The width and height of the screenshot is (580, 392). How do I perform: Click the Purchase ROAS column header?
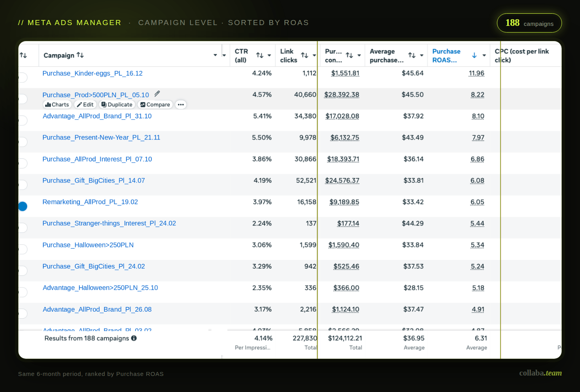(x=446, y=56)
